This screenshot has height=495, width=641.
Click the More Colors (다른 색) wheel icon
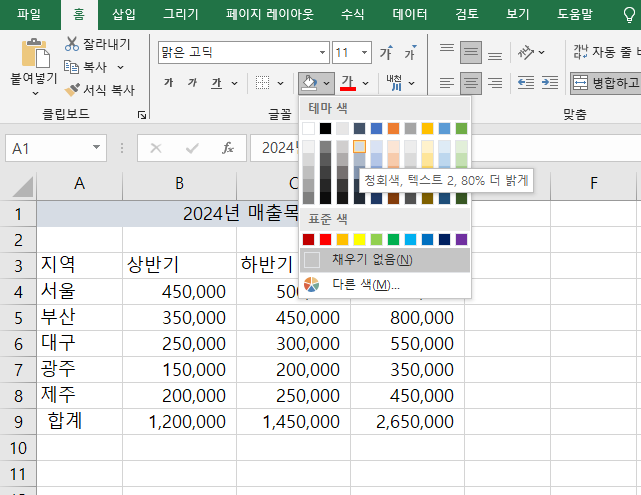coord(312,284)
